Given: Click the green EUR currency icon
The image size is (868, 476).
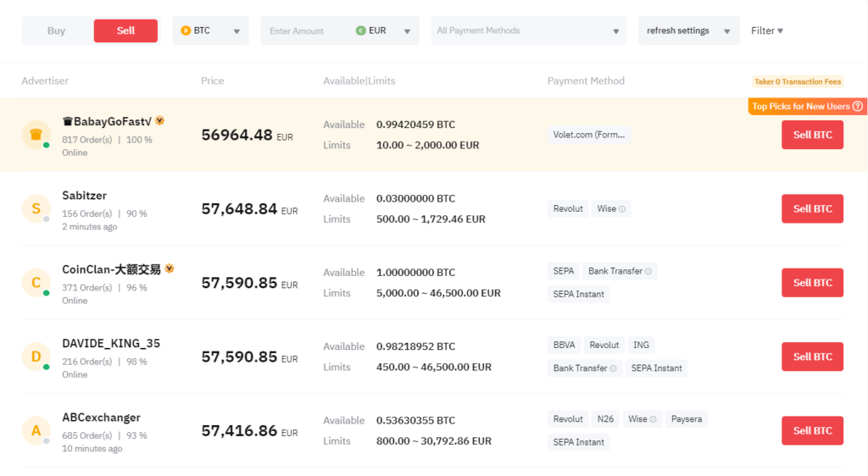Looking at the screenshot, I should click(360, 31).
